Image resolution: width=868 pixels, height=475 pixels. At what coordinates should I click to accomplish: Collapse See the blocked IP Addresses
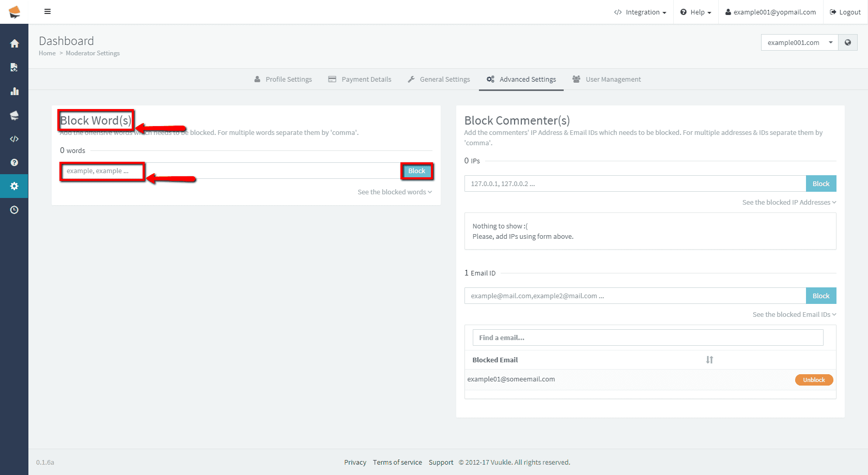tap(788, 202)
